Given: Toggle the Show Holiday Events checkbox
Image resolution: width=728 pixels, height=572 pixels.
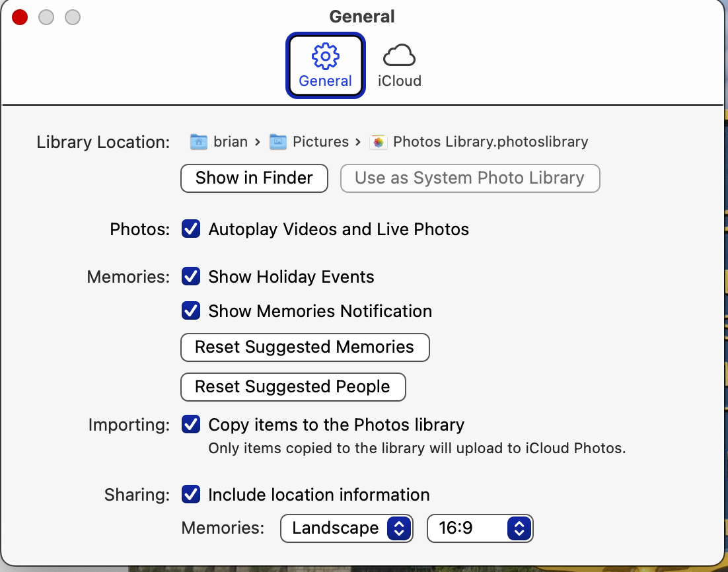Looking at the screenshot, I should (191, 277).
